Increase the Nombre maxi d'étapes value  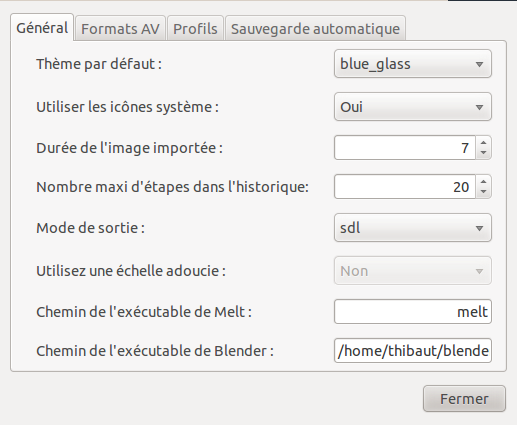click(483, 181)
